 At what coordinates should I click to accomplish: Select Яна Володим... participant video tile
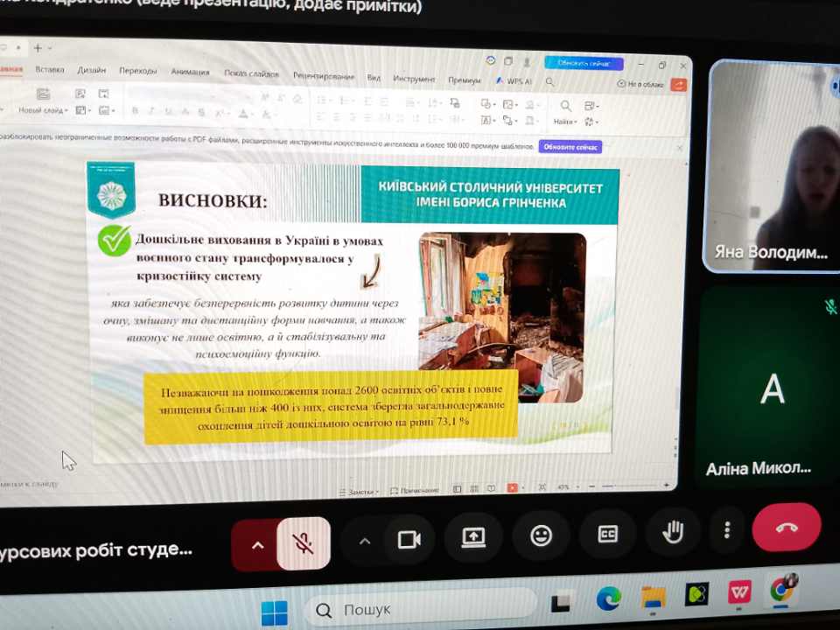(772, 167)
